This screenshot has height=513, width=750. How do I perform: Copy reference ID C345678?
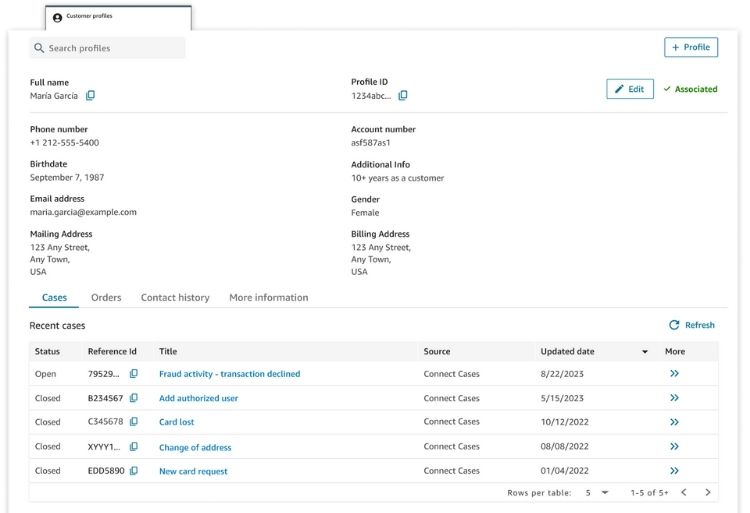133,422
